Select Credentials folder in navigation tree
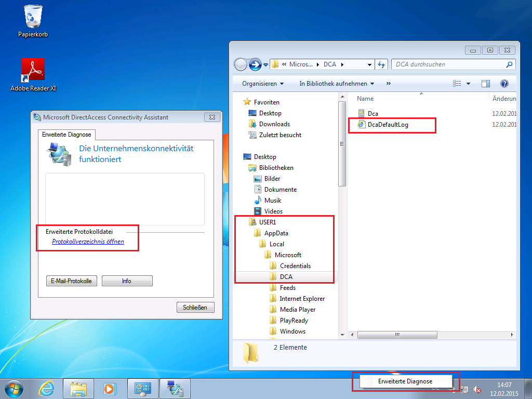Screen dimensions: 532x399 click(x=290, y=265)
